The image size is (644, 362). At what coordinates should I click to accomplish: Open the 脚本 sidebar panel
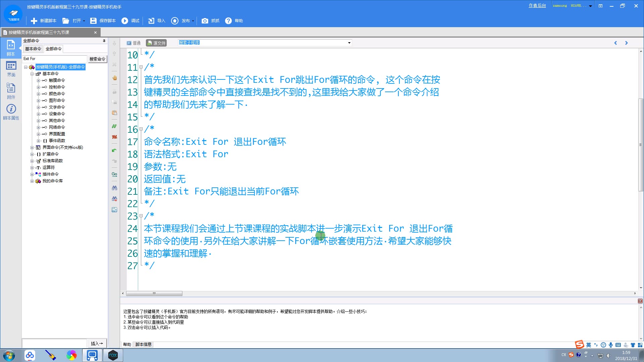click(x=11, y=48)
